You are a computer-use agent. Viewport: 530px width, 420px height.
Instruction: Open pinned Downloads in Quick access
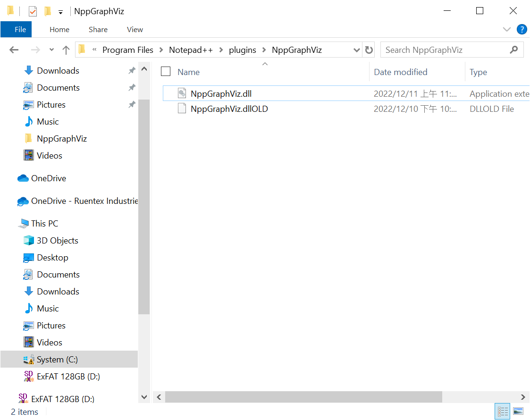tap(58, 71)
